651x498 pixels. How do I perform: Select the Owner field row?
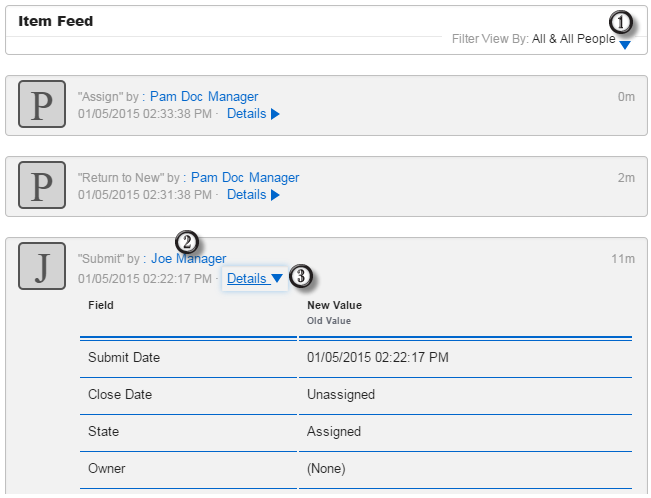pos(107,468)
